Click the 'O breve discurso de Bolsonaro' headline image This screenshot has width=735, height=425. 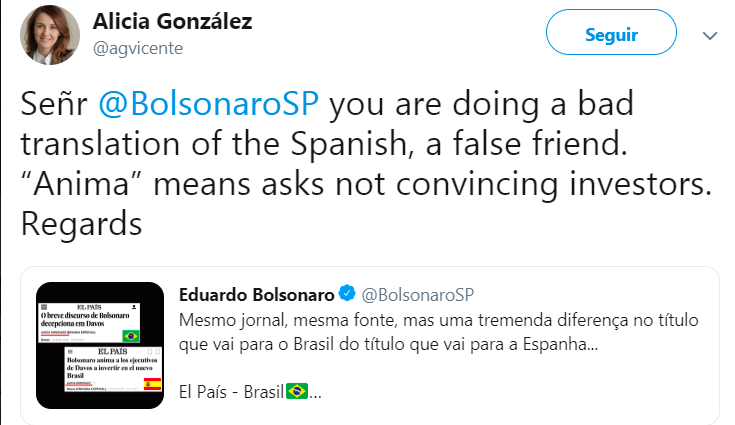click(x=88, y=319)
